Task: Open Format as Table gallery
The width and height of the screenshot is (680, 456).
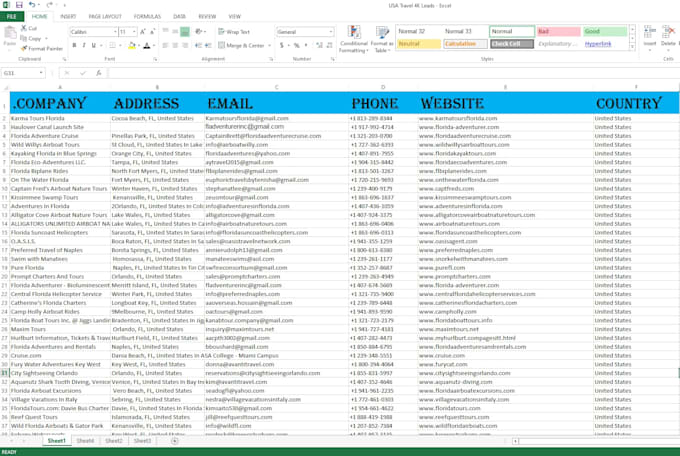Action: click(x=382, y=39)
